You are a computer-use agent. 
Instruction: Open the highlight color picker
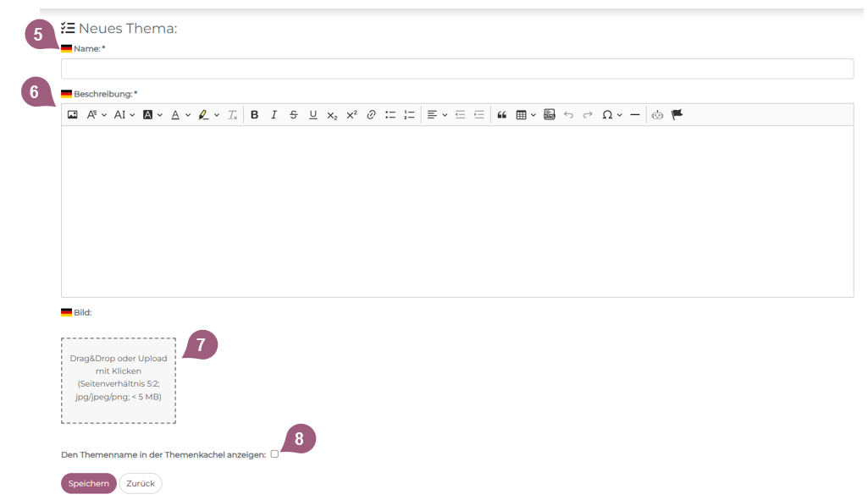(x=208, y=115)
